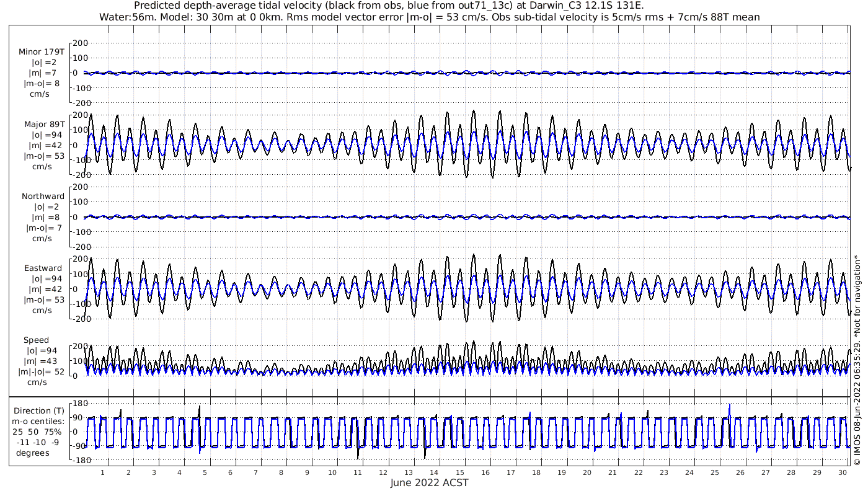This screenshot has width=868, height=496.
Task: Click day tick '15' on the date axis
Action: [x=461, y=472]
